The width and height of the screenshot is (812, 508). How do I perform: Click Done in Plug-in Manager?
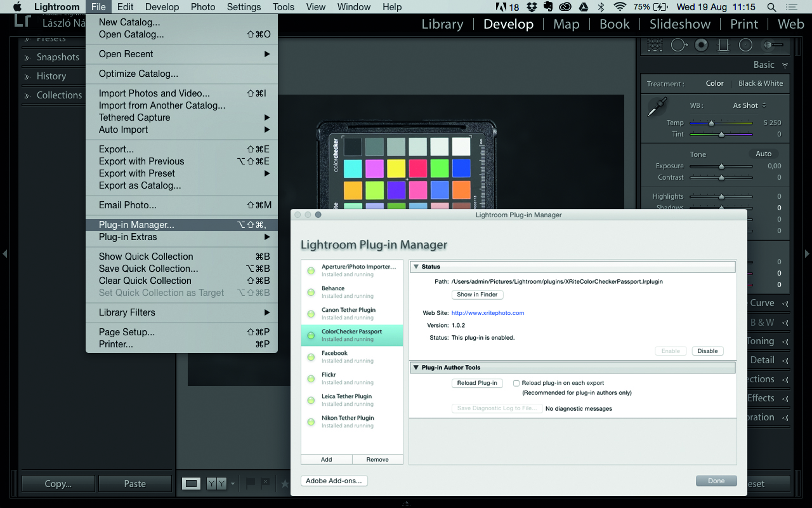(716, 481)
